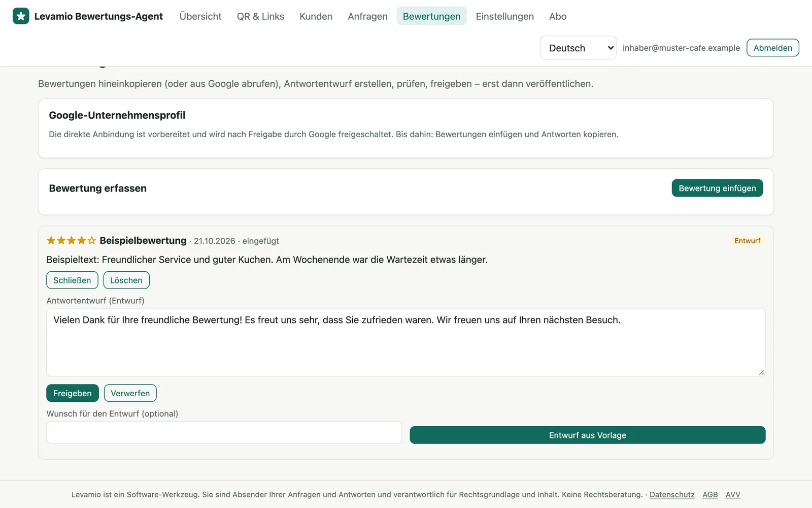This screenshot has width=812, height=508.
Task: Click the Abmelden button
Action: [x=772, y=48]
